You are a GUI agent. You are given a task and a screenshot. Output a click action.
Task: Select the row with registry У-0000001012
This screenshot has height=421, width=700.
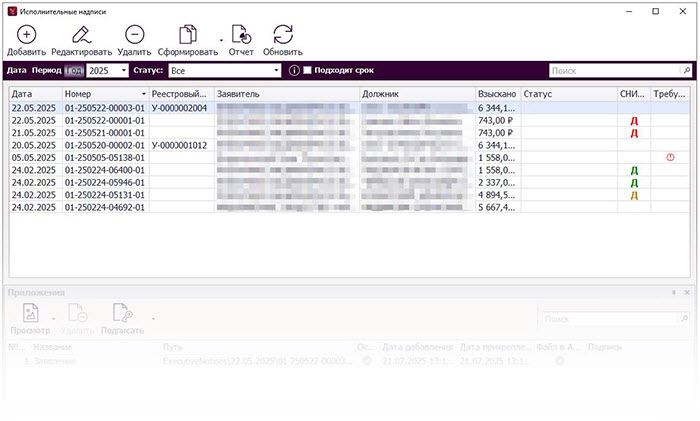tap(179, 145)
